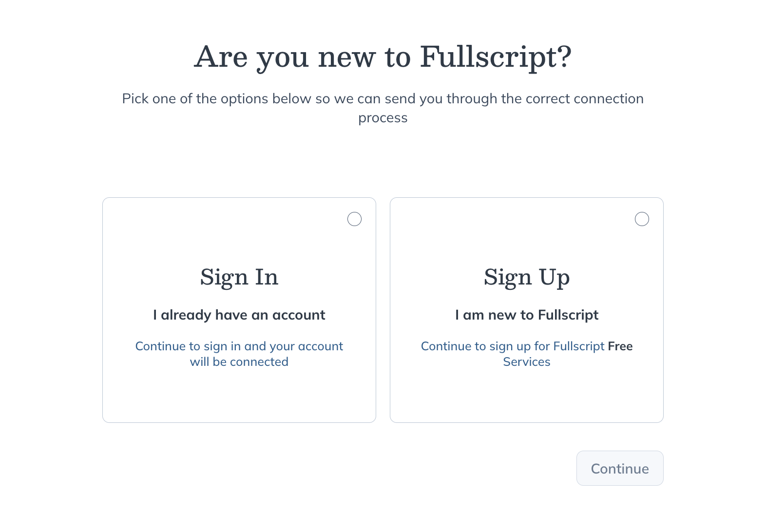This screenshot has width=766, height=532.
Task: Click "I already have an account" text
Action: point(239,315)
